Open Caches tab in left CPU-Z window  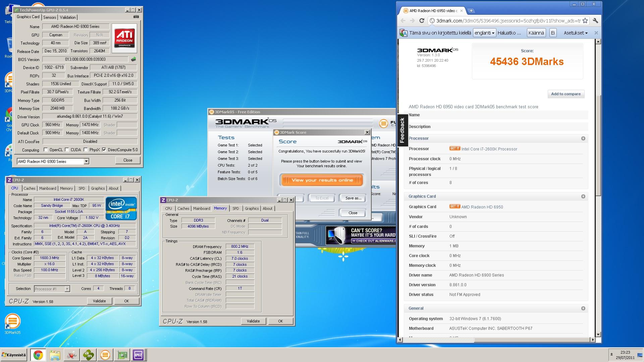tap(30, 188)
